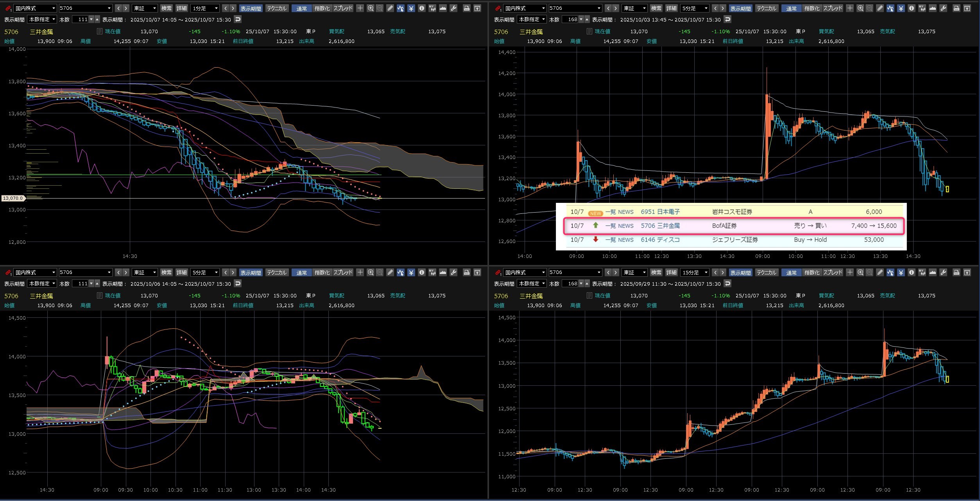Expand 国内株式 dropdown in top-right chart

click(x=525, y=8)
